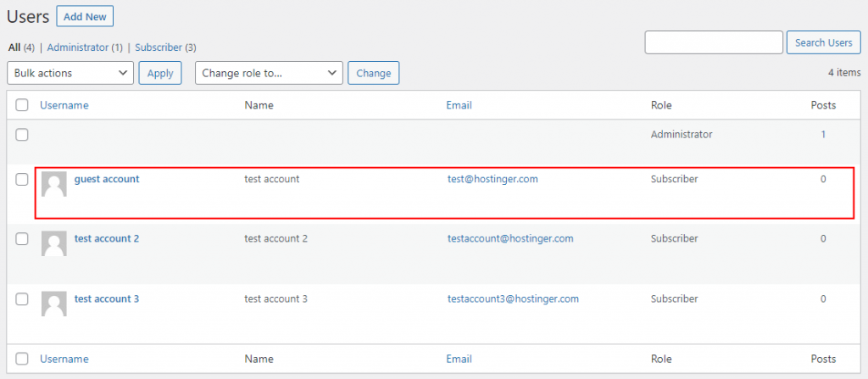Filter users by Administrator role
This screenshot has height=379, width=868.
(78, 47)
